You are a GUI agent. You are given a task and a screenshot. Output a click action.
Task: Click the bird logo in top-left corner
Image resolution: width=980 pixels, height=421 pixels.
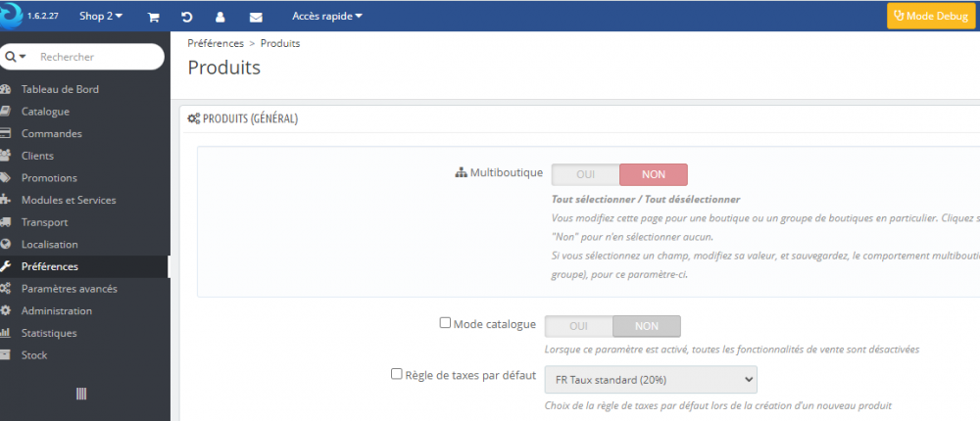(x=10, y=16)
